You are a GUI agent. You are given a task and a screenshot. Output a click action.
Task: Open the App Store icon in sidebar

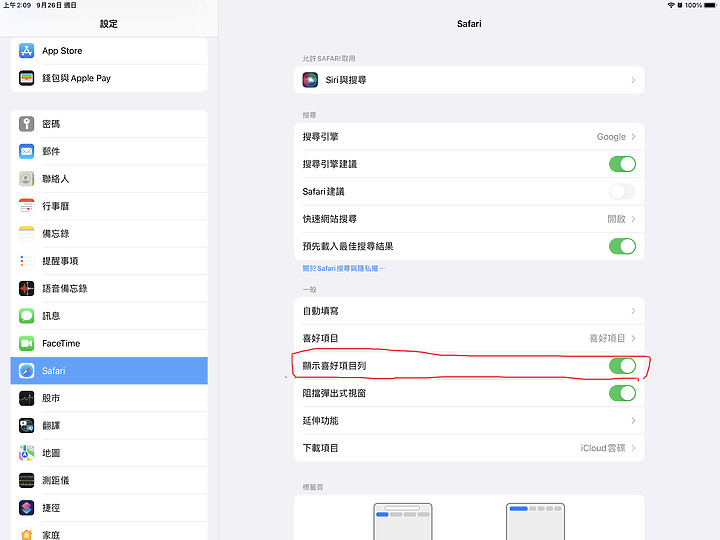pos(26,51)
